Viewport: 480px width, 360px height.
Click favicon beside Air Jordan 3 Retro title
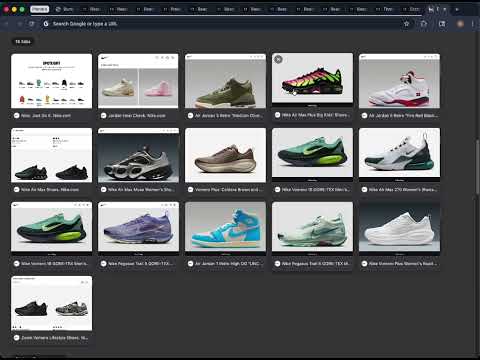pos(190,116)
